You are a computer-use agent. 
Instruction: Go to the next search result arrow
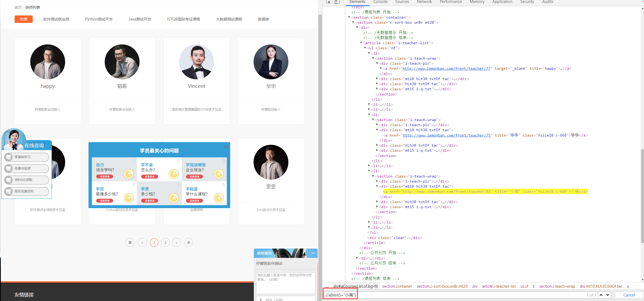(608, 295)
